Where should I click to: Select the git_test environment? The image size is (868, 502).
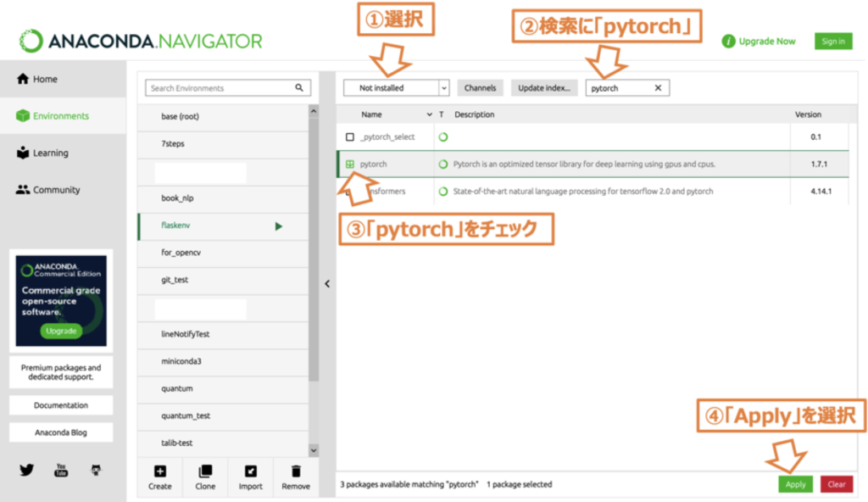coord(223,280)
